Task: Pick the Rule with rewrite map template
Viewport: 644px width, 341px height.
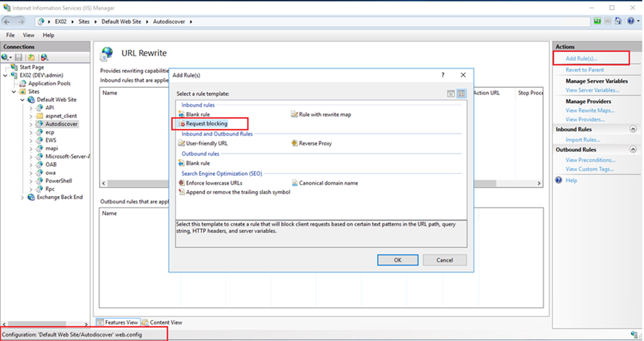Action: (324, 115)
